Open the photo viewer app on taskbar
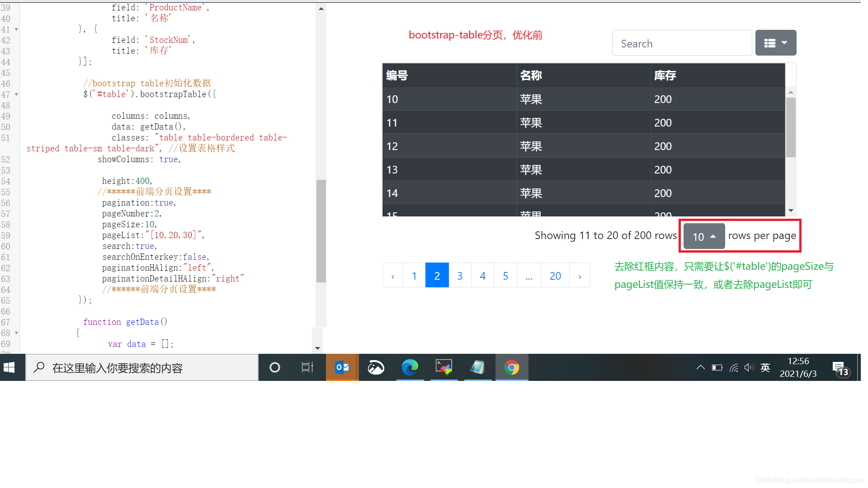The image size is (868, 488). [376, 367]
